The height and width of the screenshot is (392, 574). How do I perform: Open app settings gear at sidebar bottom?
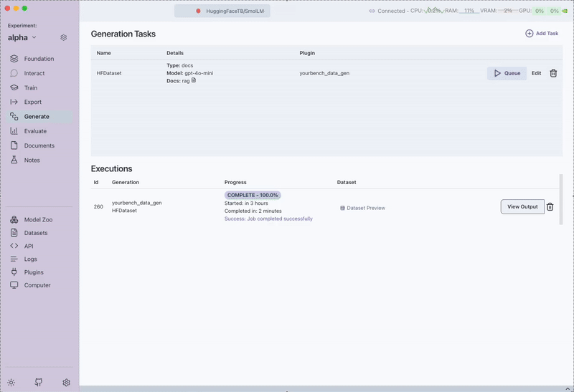point(67,383)
